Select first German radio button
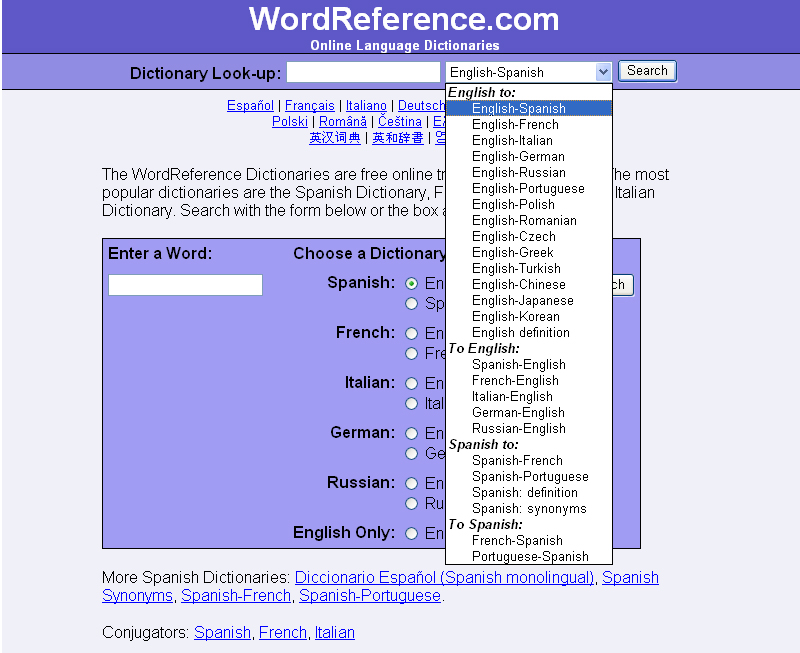This screenshot has height=653, width=800. [x=411, y=433]
